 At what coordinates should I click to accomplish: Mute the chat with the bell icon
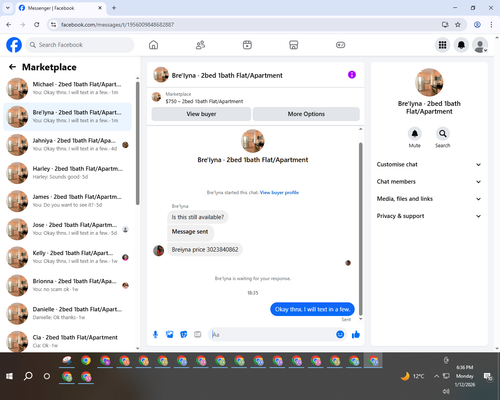coord(415,134)
